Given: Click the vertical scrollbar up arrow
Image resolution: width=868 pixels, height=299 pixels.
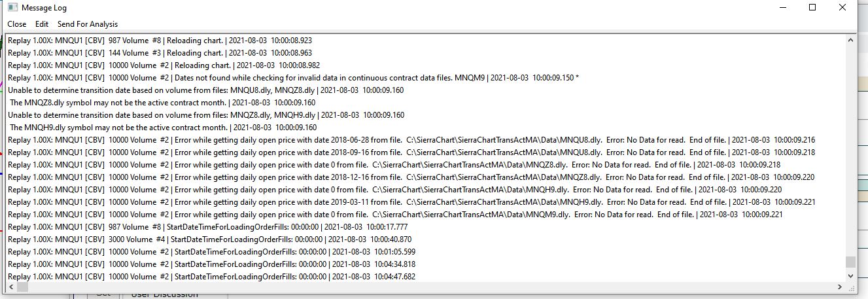Looking at the screenshot, I should [x=850, y=41].
